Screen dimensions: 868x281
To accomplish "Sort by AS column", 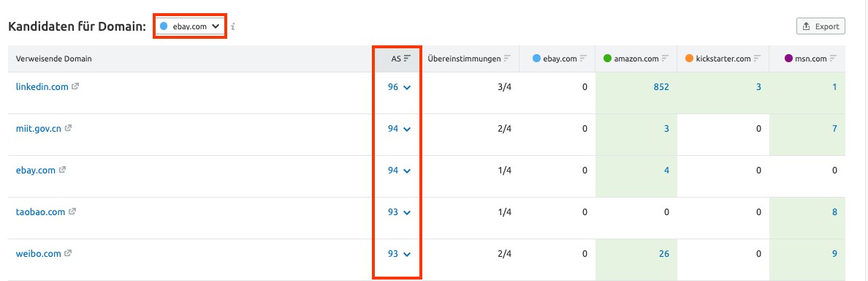I will click(x=401, y=59).
